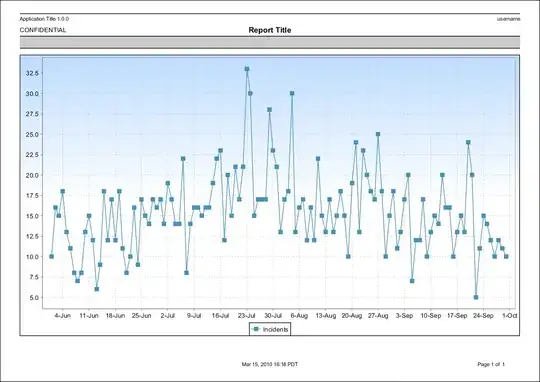
Task: Click the first data point of the line
Action: coord(51,256)
